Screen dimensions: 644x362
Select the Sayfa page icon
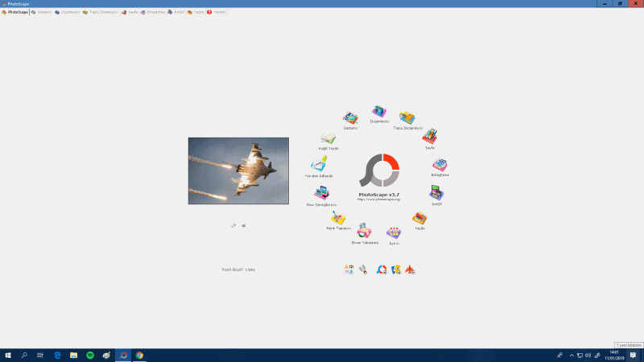tap(430, 135)
